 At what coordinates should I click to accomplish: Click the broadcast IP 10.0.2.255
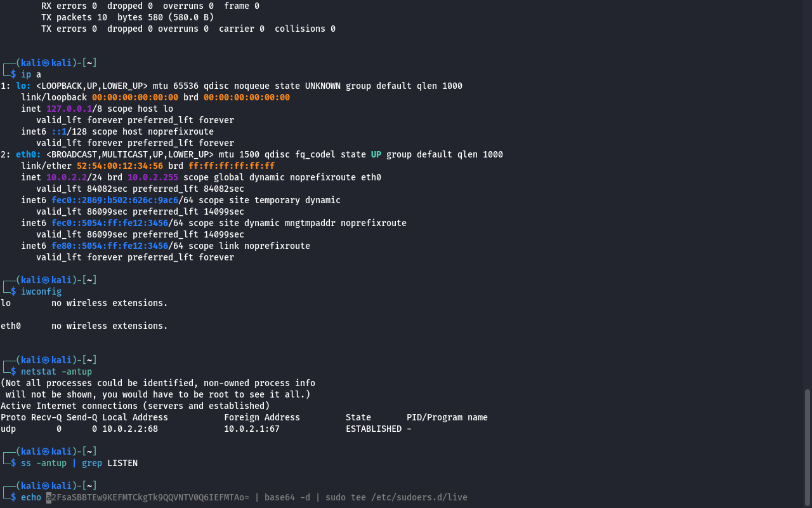(153, 177)
